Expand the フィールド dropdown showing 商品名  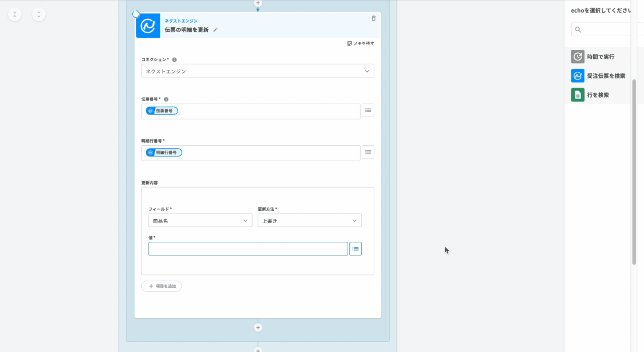coord(200,220)
